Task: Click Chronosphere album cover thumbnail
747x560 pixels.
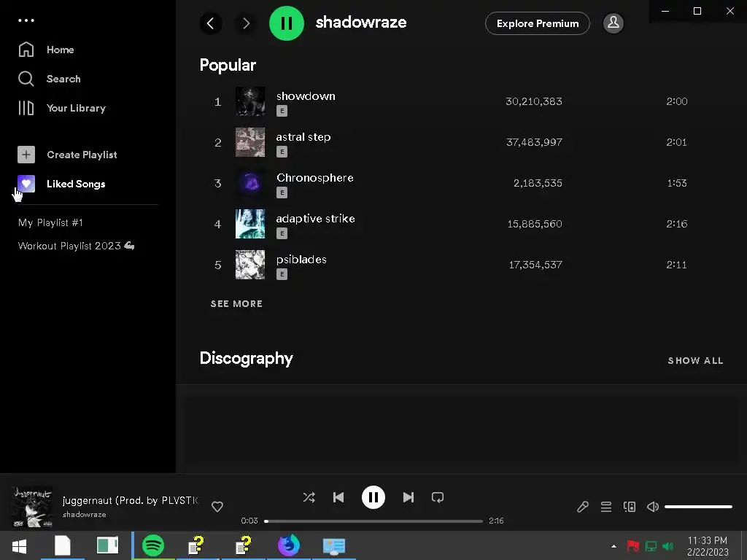Action: click(x=250, y=183)
